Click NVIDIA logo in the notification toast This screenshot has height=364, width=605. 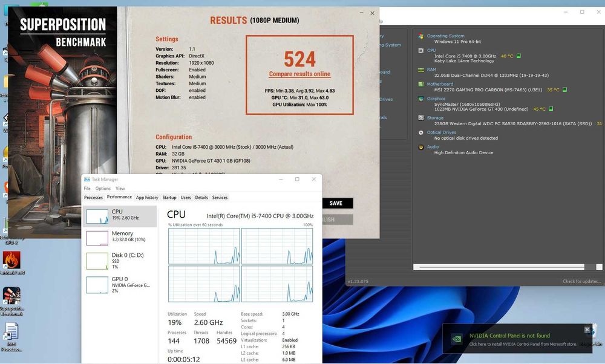(457, 339)
